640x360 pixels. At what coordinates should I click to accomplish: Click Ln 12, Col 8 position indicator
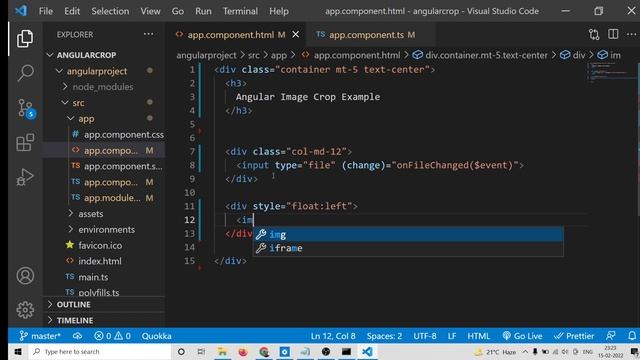[333, 336]
